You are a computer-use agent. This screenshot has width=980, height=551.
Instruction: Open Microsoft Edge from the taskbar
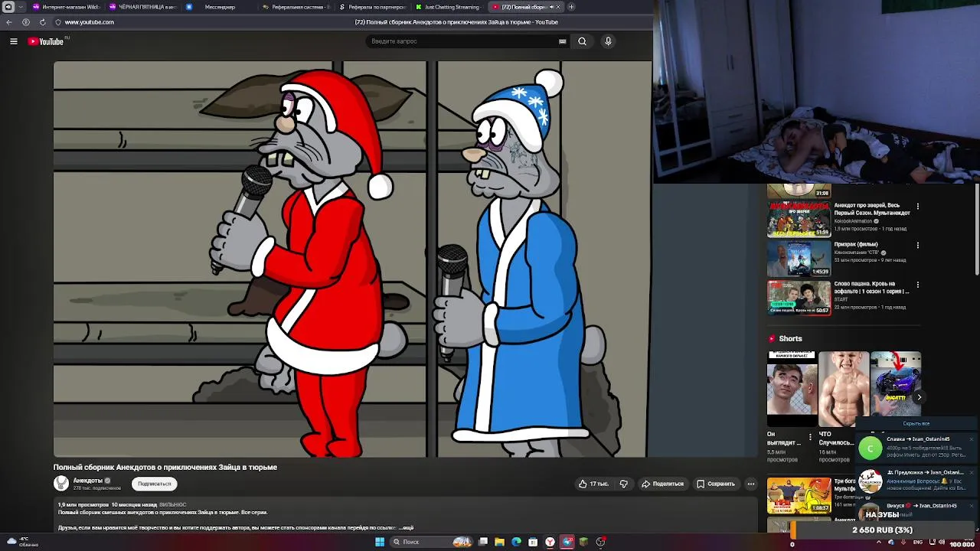(516, 542)
